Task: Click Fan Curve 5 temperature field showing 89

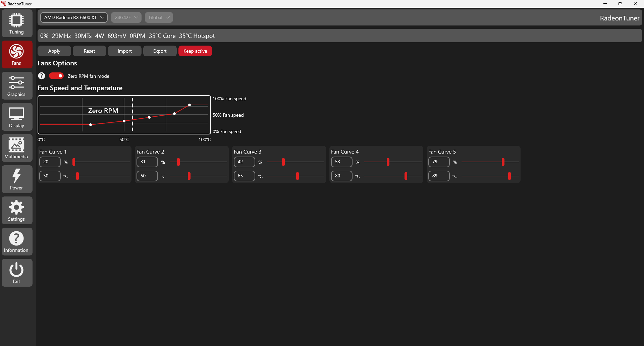Action: [x=439, y=176]
